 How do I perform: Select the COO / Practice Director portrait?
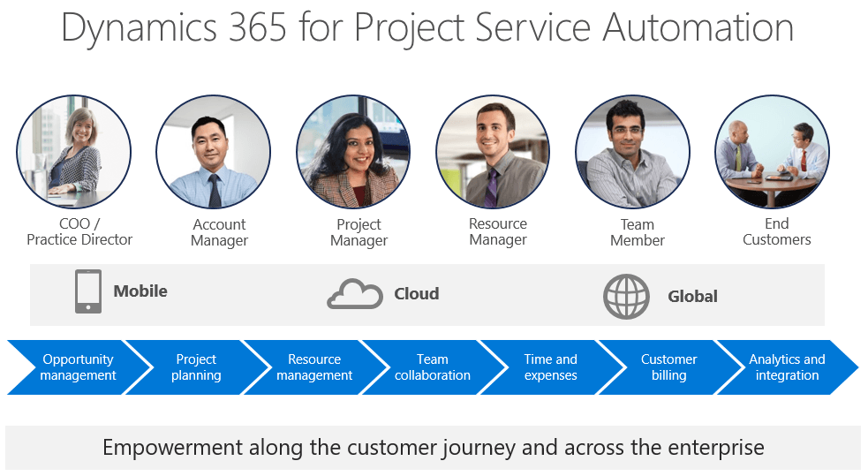(74, 152)
